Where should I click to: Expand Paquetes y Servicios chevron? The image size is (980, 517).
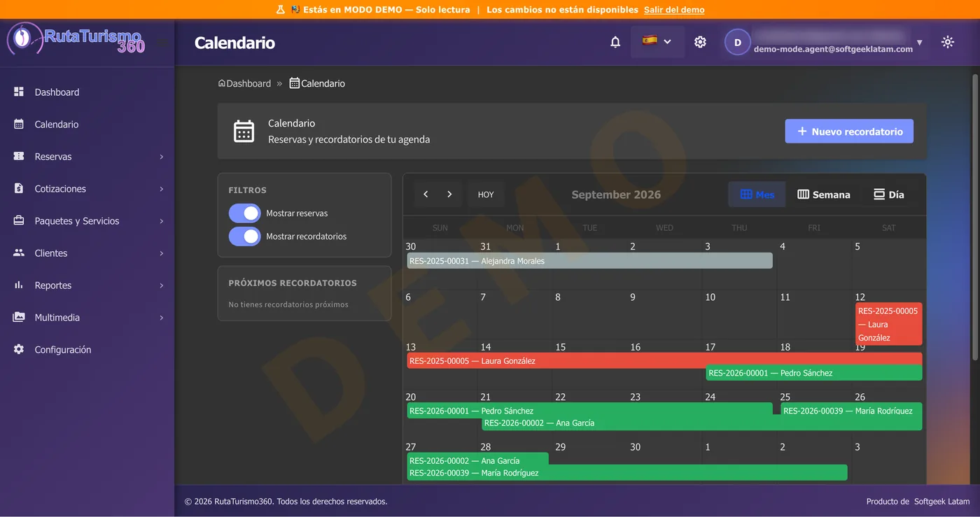(162, 221)
